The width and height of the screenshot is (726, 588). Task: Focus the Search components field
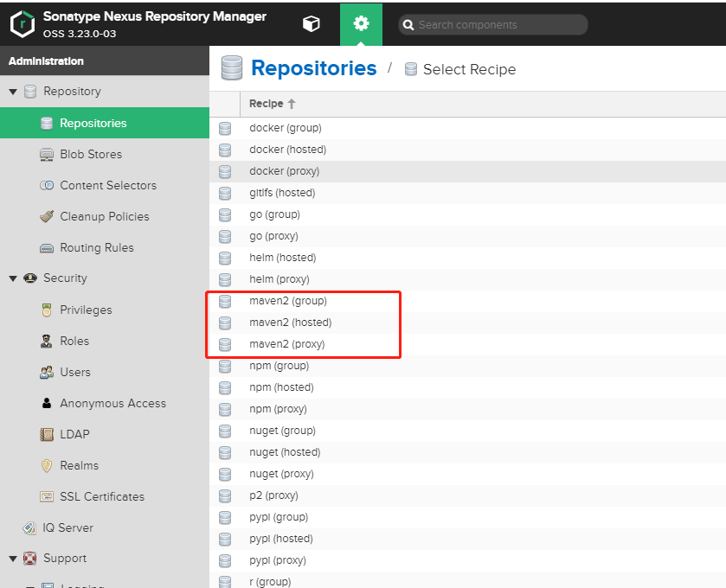click(x=493, y=25)
